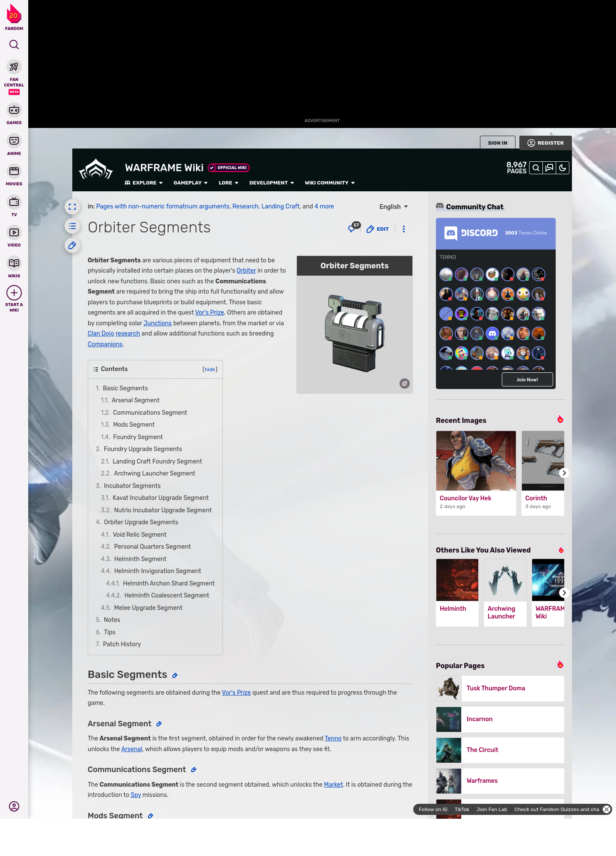Edit the Basic Segments section pencil

click(175, 675)
